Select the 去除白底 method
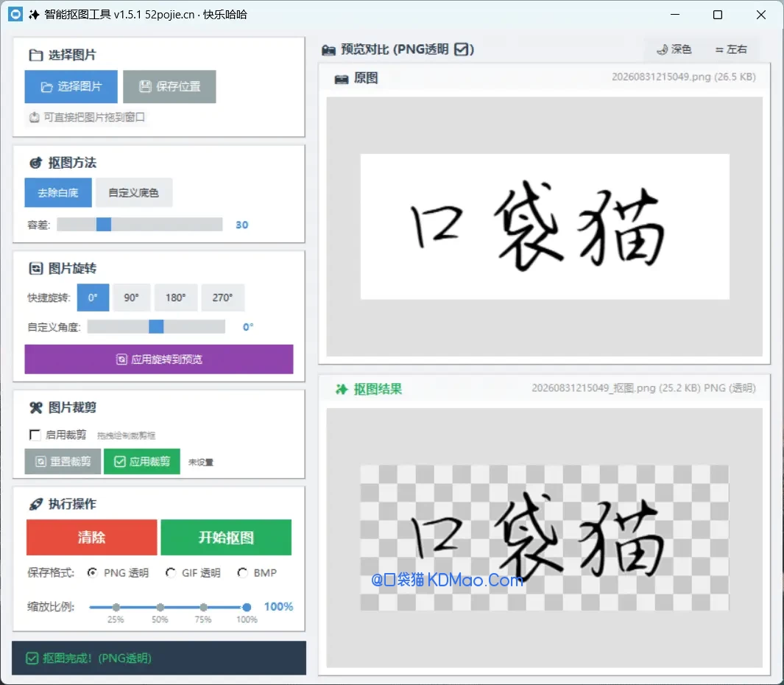This screenshot has width=784, height=685. click(58, 193)
